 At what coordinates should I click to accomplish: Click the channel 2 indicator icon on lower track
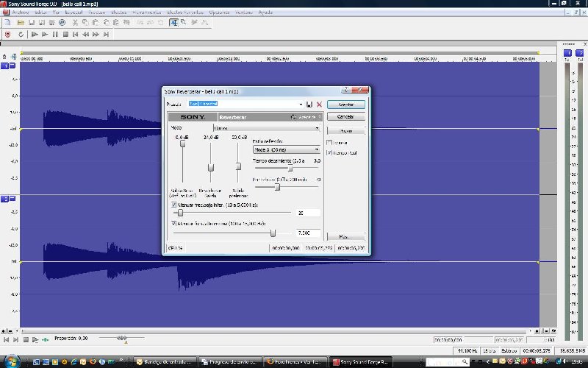click(x=5, y=199)
